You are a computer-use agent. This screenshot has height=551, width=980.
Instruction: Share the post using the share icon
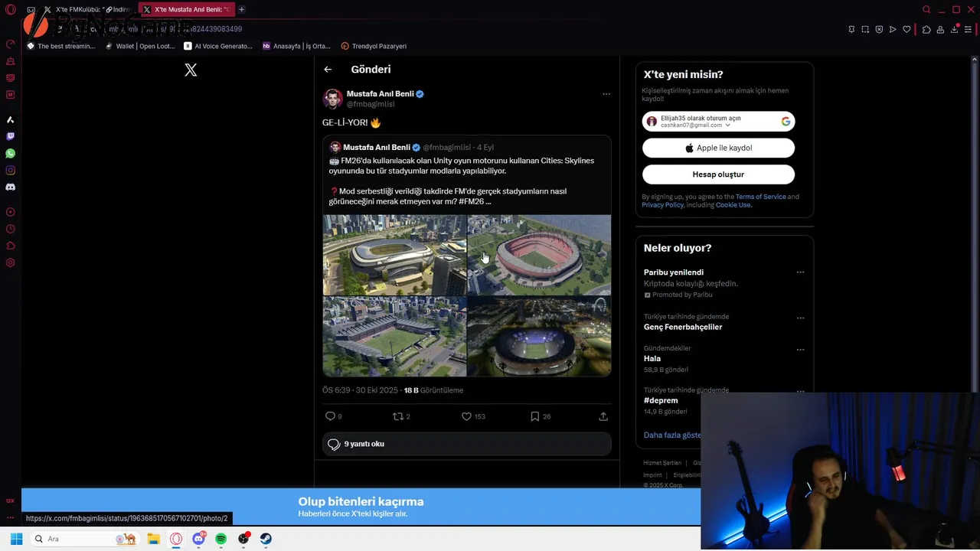[603, 416]
